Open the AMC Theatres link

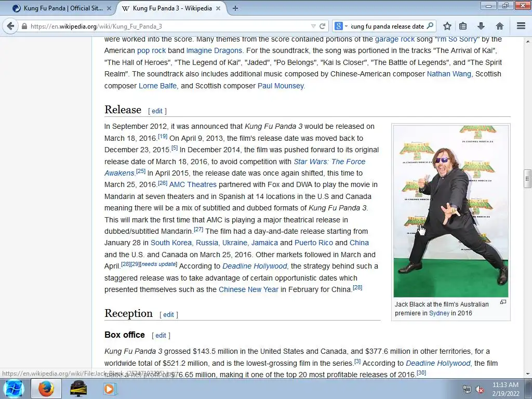(x=193, y=184)
